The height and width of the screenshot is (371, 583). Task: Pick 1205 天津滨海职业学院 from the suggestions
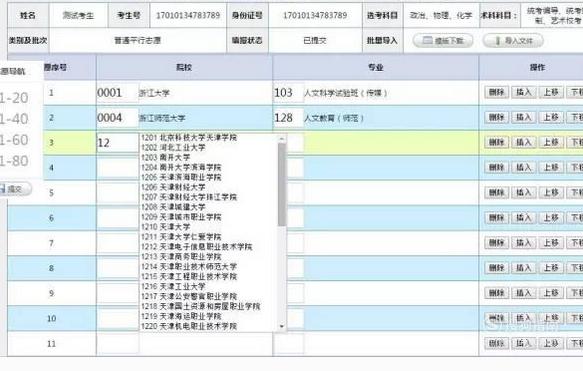(181, 177)
